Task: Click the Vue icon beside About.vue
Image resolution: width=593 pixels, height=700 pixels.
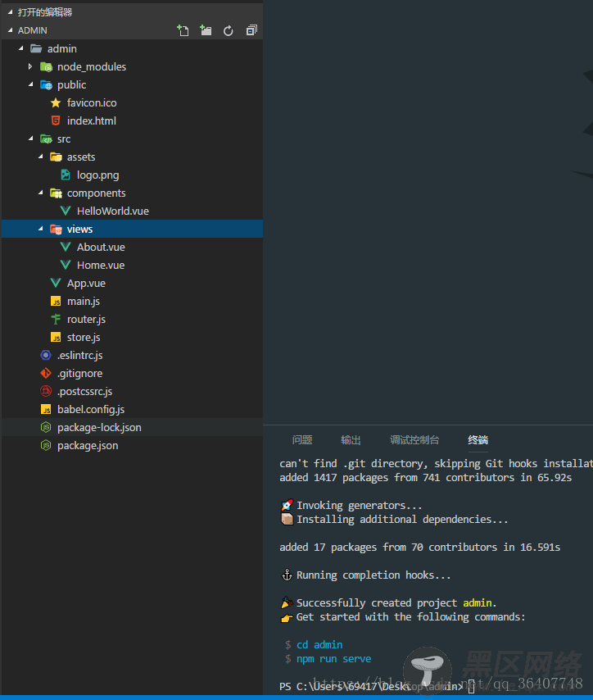Action: tap(66, 248)
